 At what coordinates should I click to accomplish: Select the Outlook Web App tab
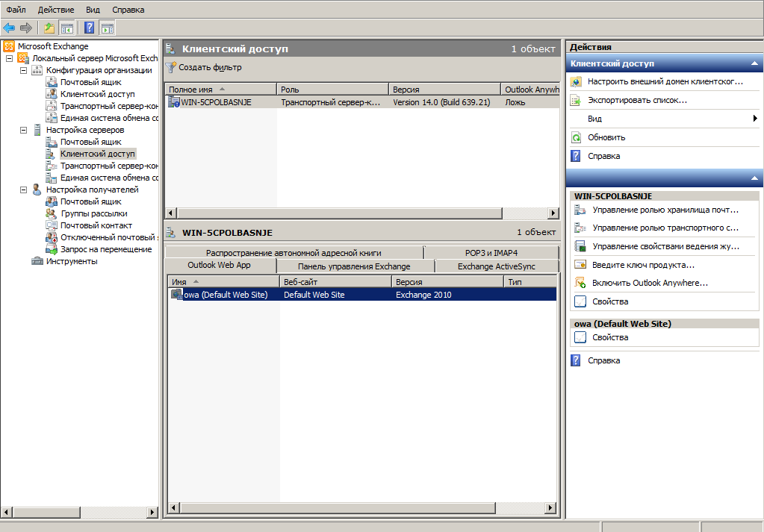tap(220, 266)
